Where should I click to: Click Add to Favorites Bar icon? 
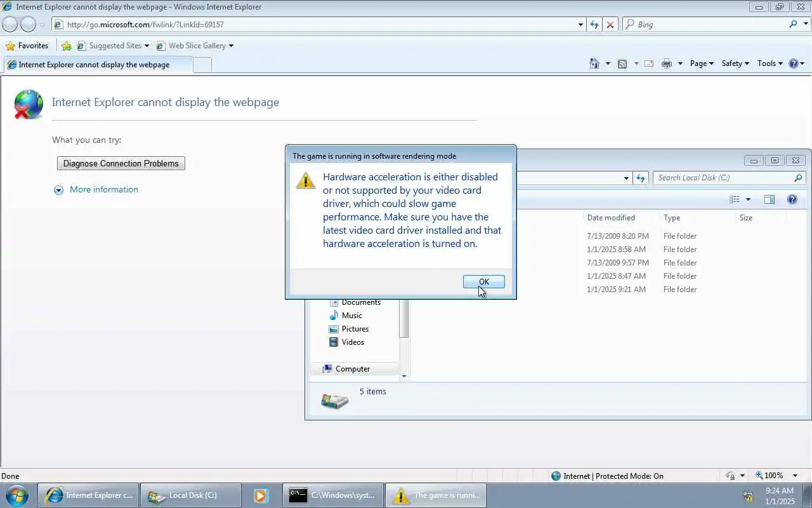pos(67,46)
